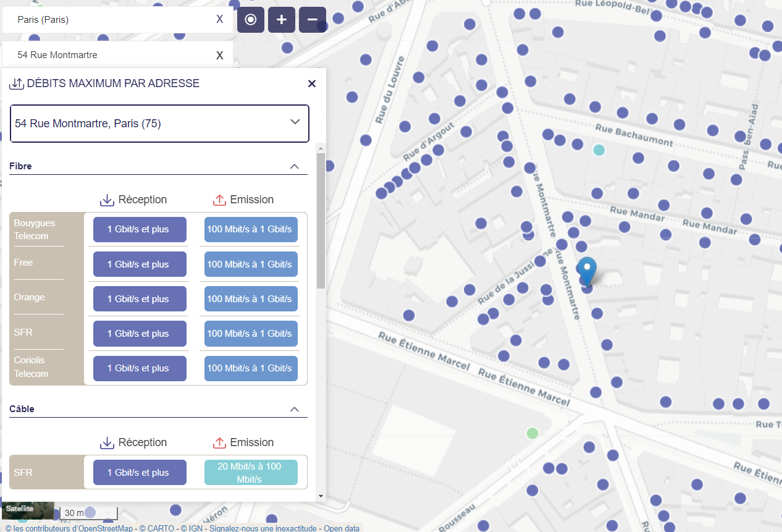Open the Open data link
This screenshot has width=782, height=532.
pyautogui.click(x=342, y=528)
